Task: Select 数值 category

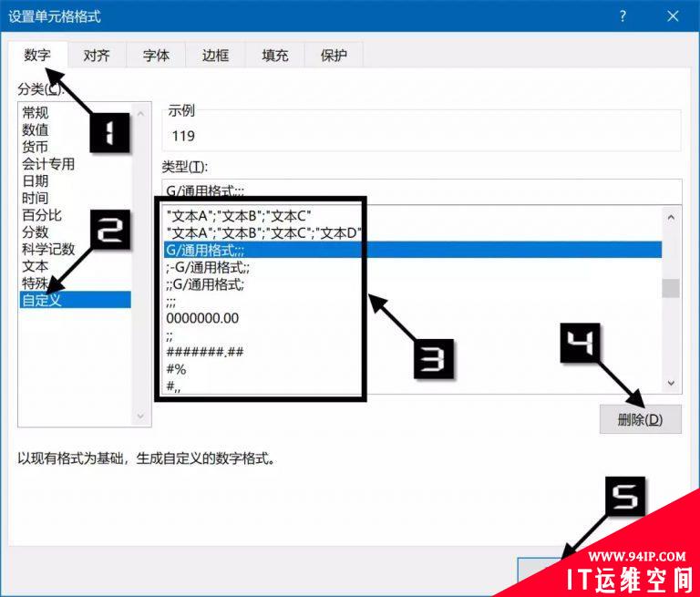Action: tap(75, 129)
